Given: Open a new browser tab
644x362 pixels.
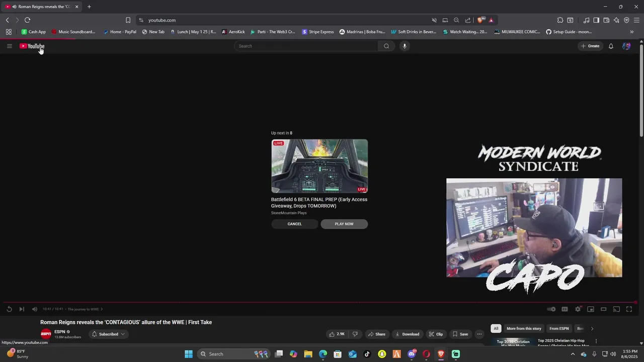Looking at the screenshot, I should coord(89,7).
